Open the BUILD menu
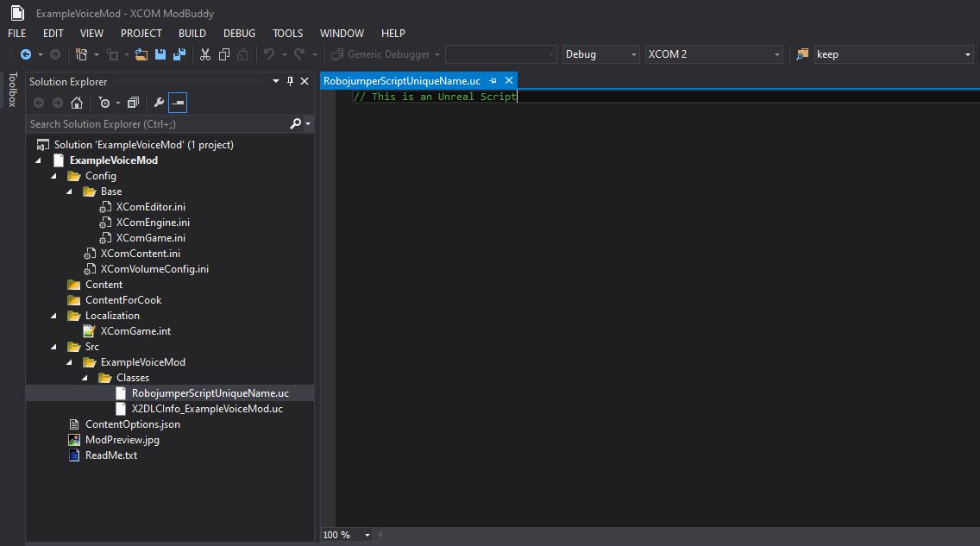Viewport: 980px width, 546px height. 192,33
